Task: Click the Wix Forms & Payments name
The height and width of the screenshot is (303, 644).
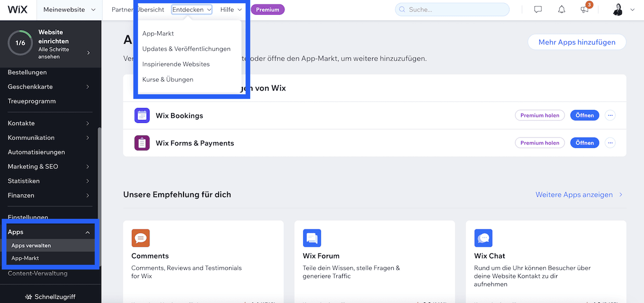Action: pyautogui.click(x=195, y=143)
